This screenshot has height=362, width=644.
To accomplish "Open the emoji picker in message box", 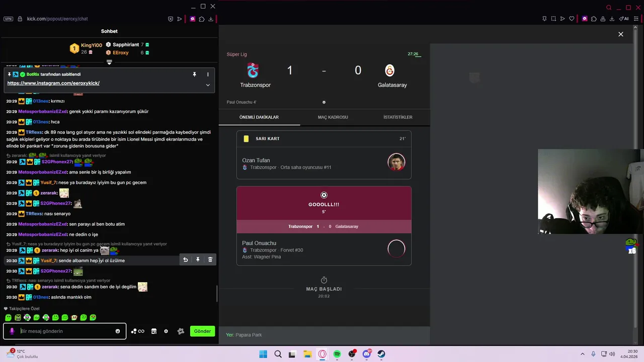I will tap(118, 331).
